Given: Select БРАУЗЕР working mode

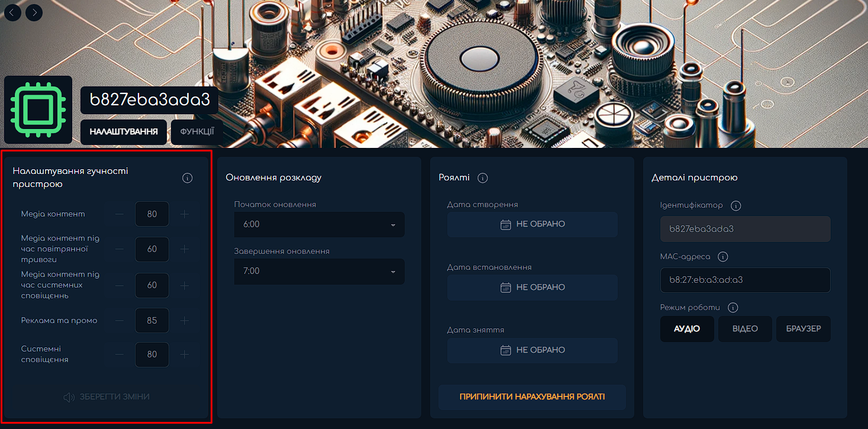Looking at the screenshot, I should click(x=804, y=329).
